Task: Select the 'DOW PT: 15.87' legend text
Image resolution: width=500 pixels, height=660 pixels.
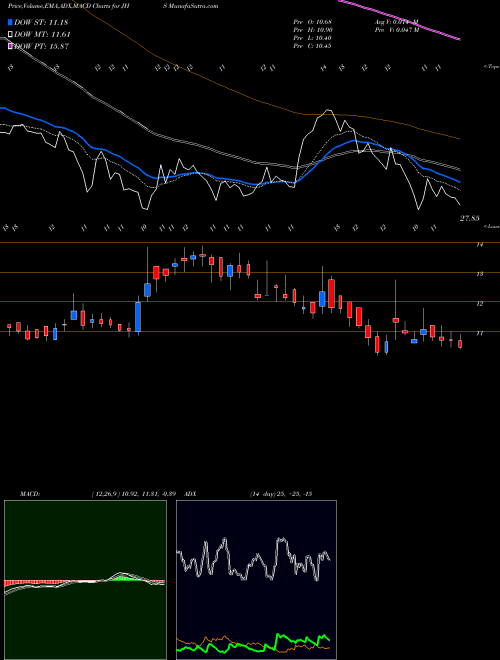Action: point(42,46)
